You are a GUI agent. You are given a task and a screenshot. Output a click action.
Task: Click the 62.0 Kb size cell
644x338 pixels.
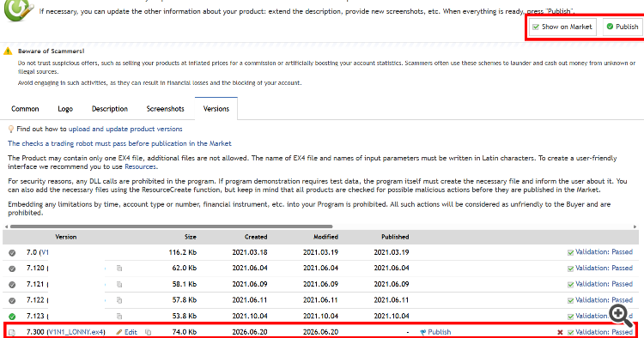pos(184,269)
